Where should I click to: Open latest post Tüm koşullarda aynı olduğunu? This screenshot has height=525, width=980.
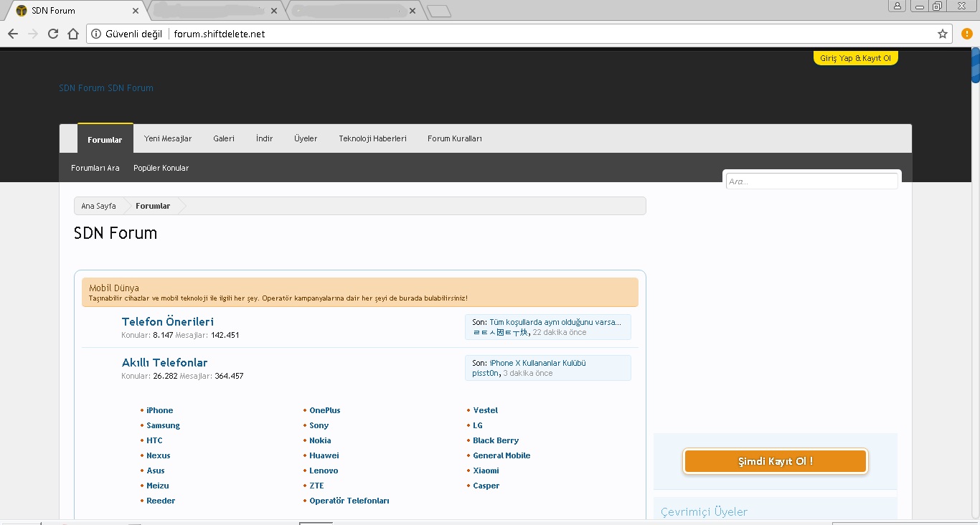click(x=555, y=322)
